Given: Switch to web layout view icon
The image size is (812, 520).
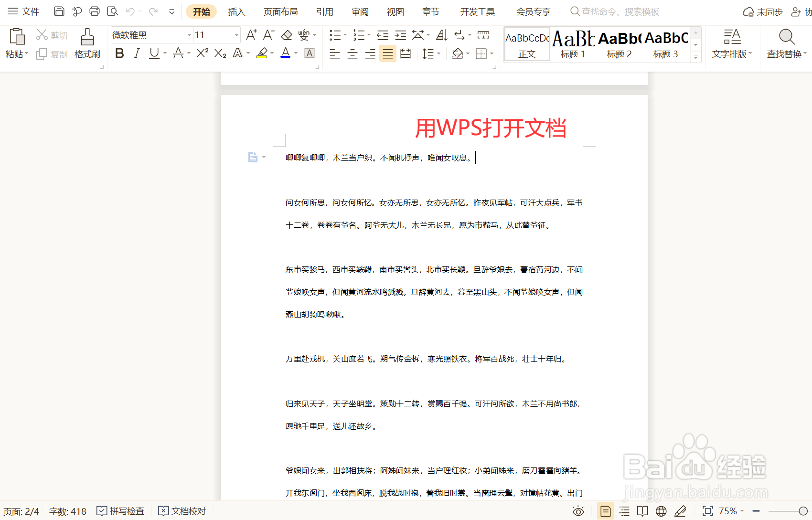Looking at the screenshot, I should (x=661, y=510).
